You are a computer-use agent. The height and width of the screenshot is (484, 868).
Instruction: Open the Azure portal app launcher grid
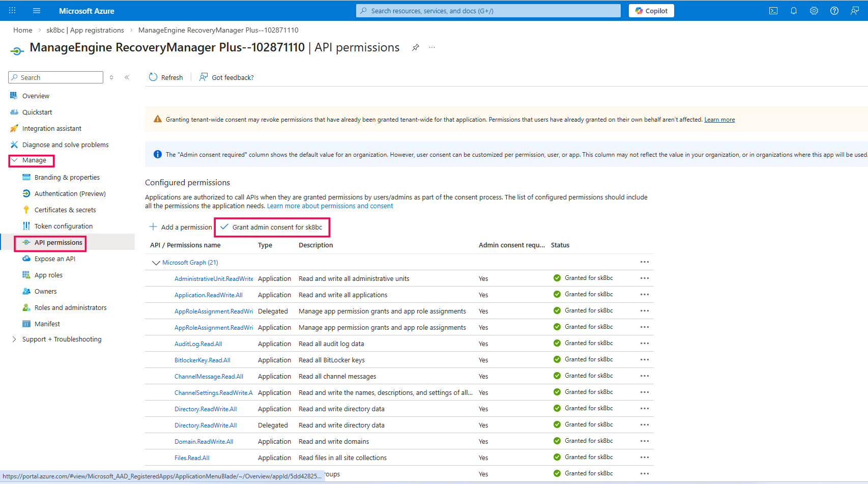12,11
